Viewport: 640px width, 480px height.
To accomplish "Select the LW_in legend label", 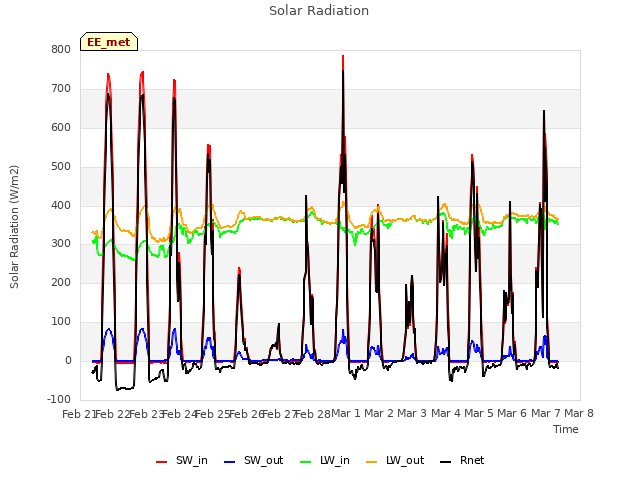I will tap(335, 460).
